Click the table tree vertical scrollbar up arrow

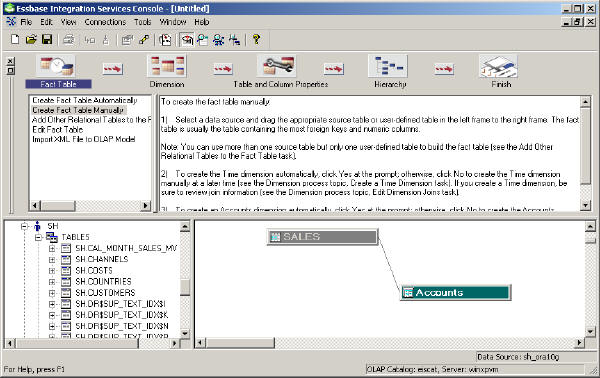click(185, 226)
